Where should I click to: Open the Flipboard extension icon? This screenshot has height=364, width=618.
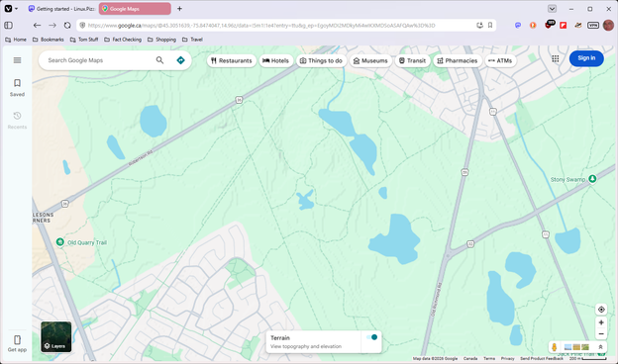[564, 25]
